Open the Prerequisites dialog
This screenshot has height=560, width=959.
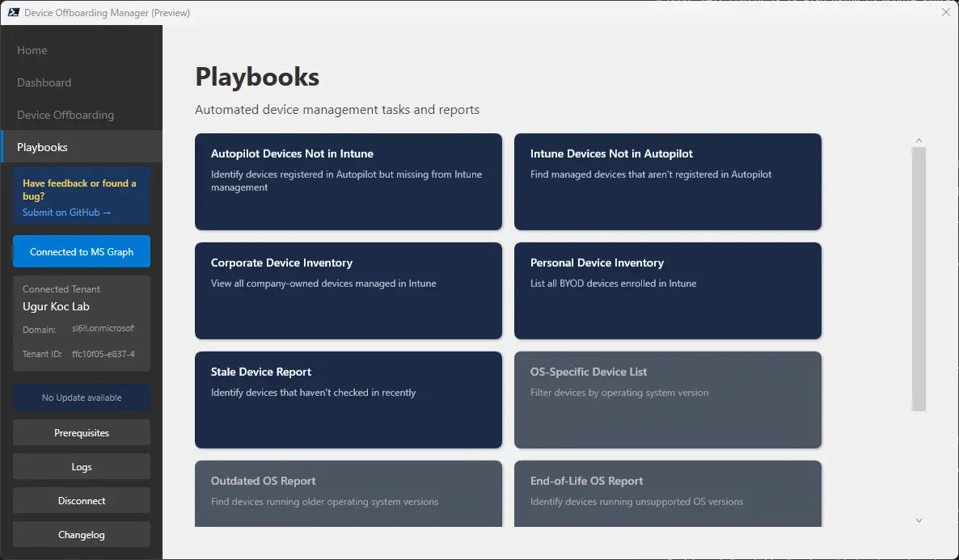(x=81, y=432)
